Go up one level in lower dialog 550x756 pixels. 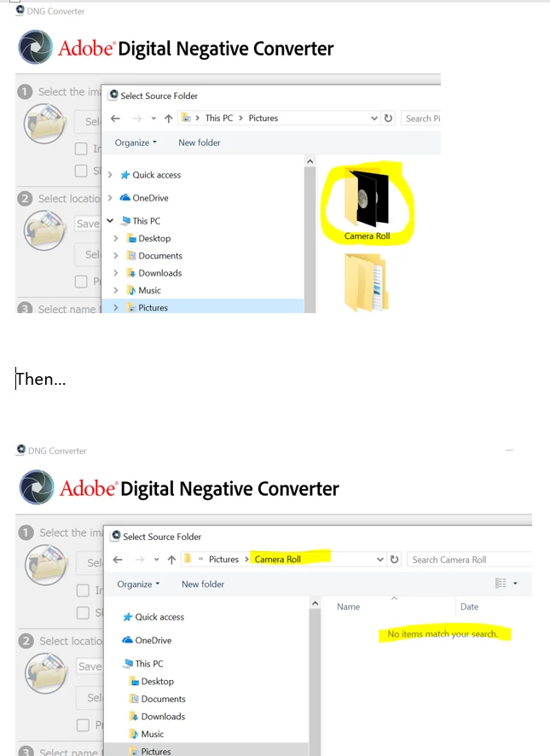click(x=171, y=559)
